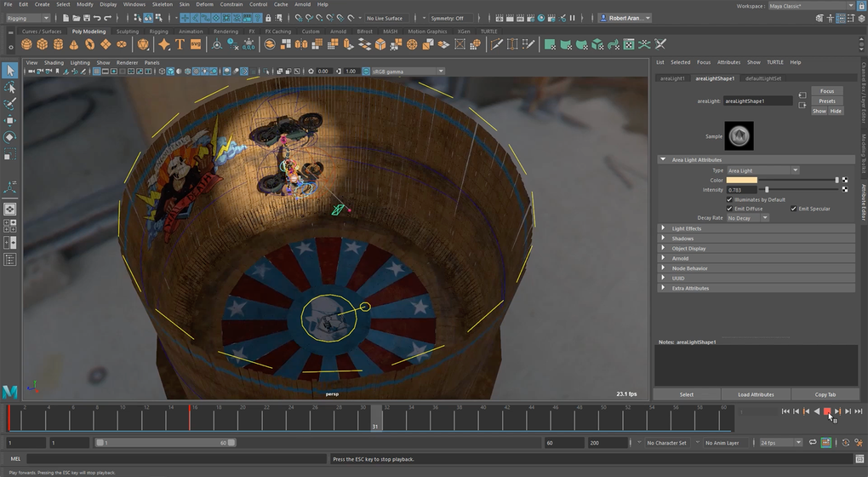The image size is (868, 477).
Task: Open the Windows menu
Action: point(134,4)
